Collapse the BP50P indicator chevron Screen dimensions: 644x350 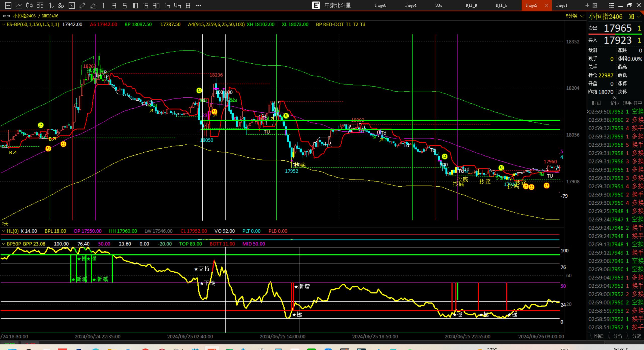(4, 244)
